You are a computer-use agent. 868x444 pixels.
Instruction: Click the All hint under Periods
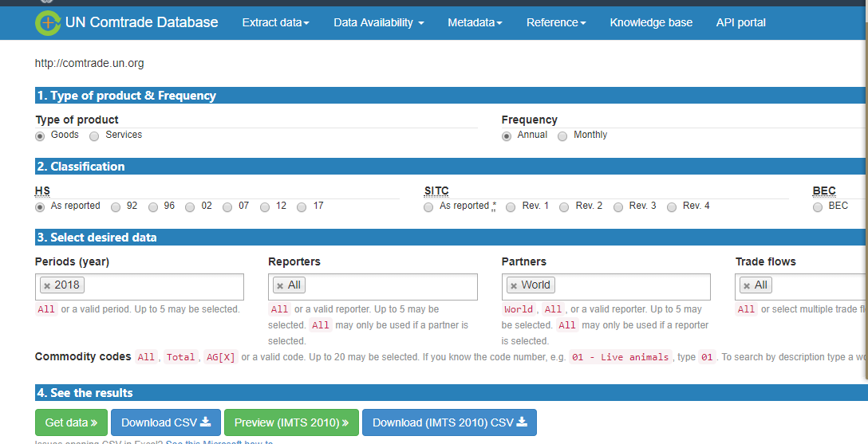46,309
